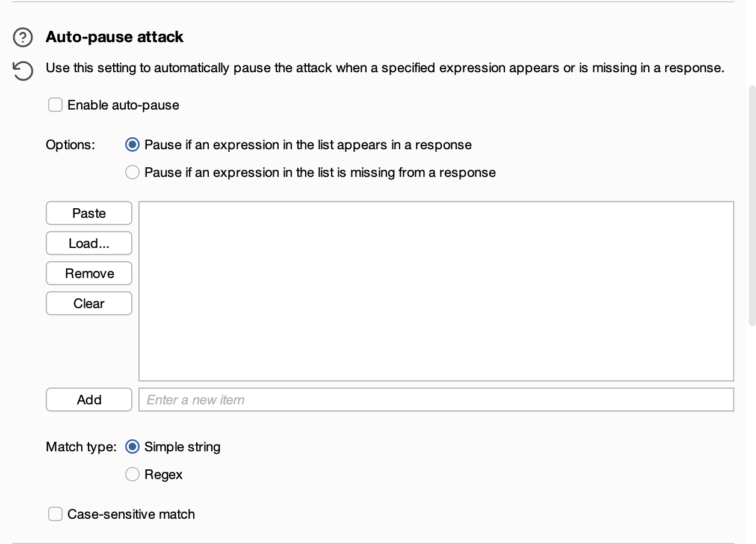
Task: Click inside the empty expression list box
Action: (436, 291)
